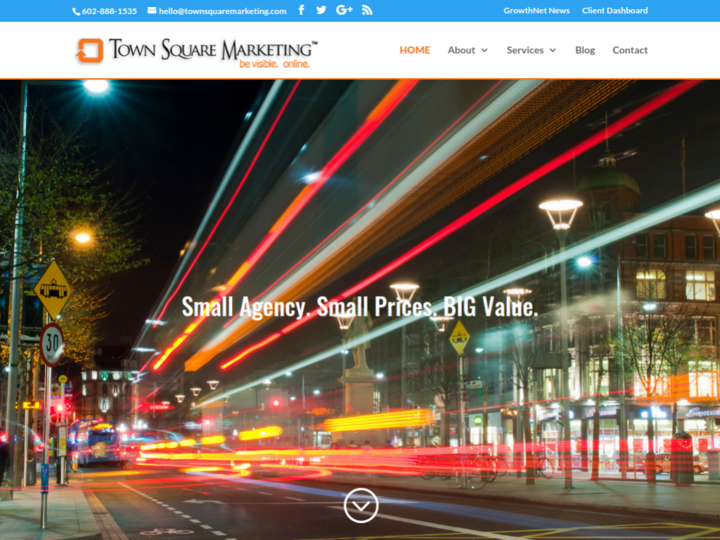720x540 pixels.
Task: Call the 602-888-1535 phone number link
Action: coord(109,11)
